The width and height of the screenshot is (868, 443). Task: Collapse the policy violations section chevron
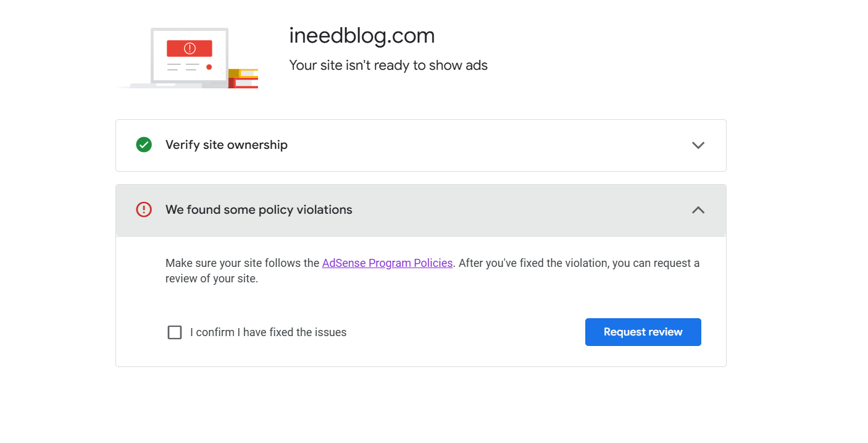point(698,210)
